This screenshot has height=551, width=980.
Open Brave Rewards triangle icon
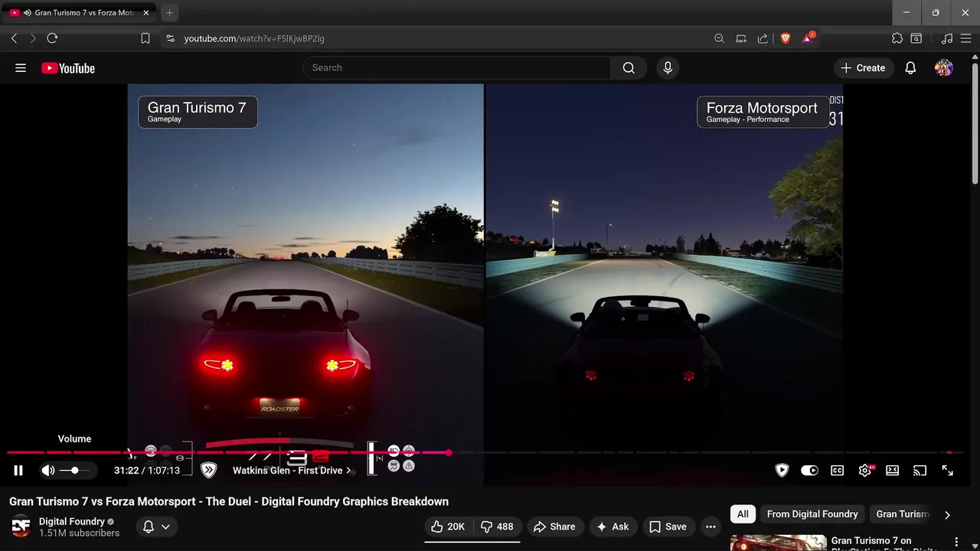pyautogui.click(x=808, y=37)
